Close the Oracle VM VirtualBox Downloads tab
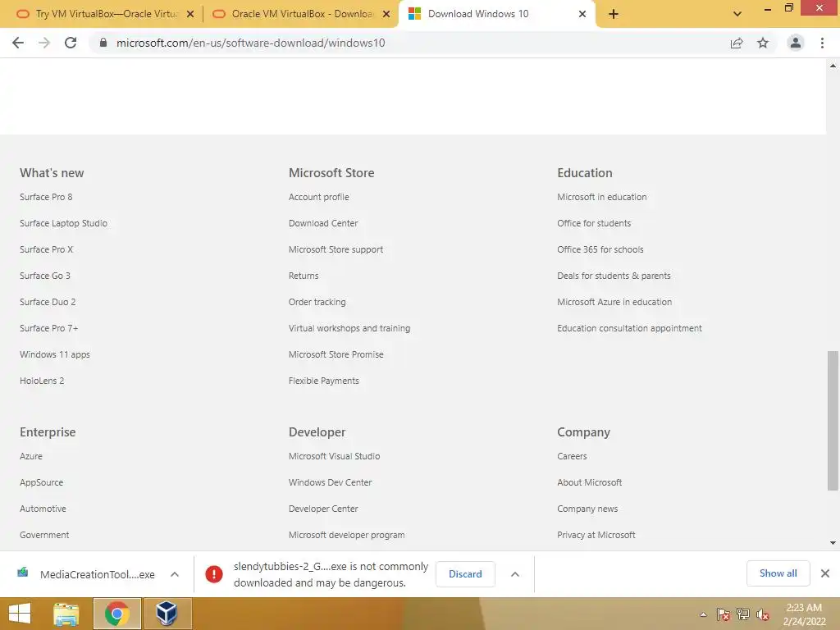This screenshot has height=630, width=840. point(386,14)
